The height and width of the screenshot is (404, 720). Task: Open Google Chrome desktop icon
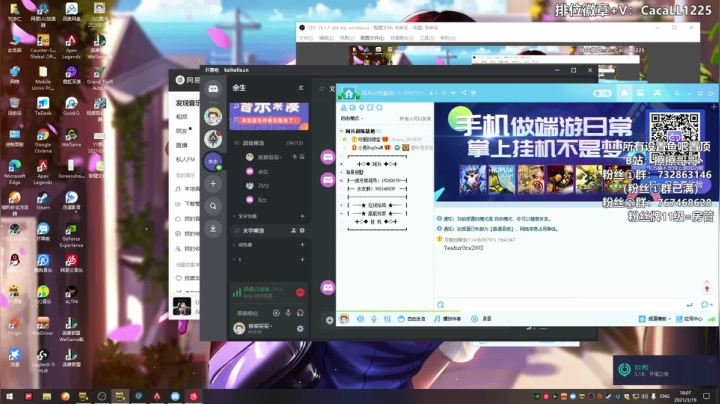tap(43, 139)
